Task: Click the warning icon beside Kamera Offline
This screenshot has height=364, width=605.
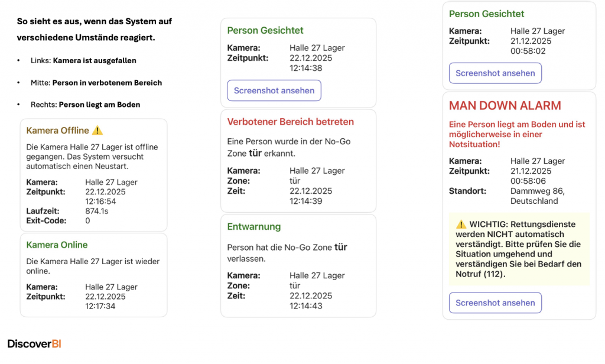Action: click(x=97, y=131)
